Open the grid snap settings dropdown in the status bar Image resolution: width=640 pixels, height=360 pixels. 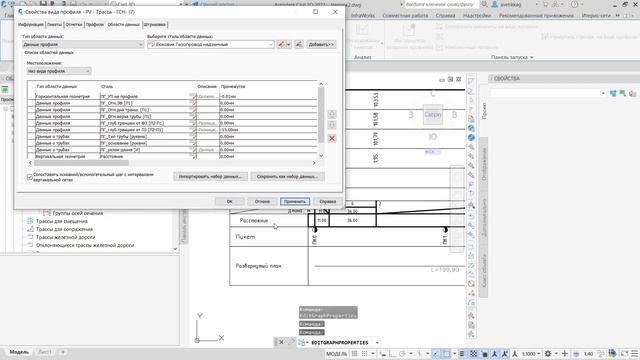373,353
